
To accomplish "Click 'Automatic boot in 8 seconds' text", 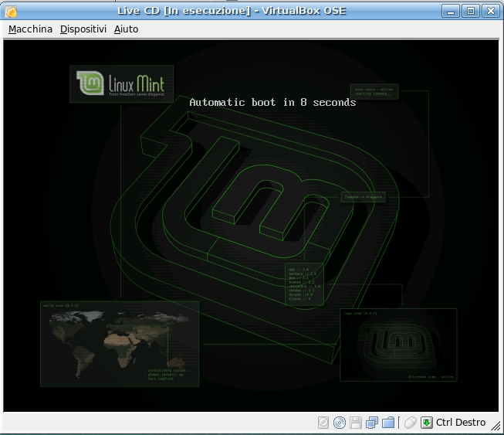I will point(272,103).
